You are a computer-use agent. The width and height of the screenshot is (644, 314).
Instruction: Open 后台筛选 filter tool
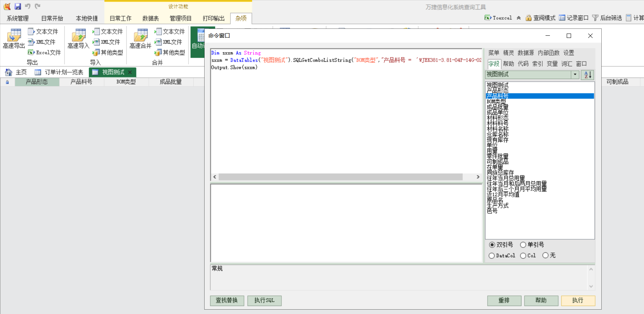click(x=607, y=18)
